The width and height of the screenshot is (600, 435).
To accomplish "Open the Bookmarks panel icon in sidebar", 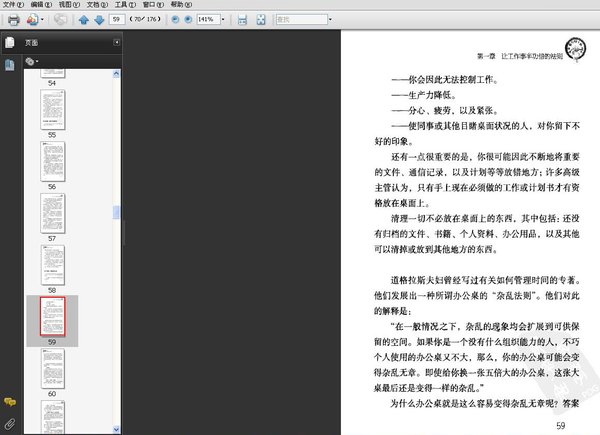I will tap(9, 65).
